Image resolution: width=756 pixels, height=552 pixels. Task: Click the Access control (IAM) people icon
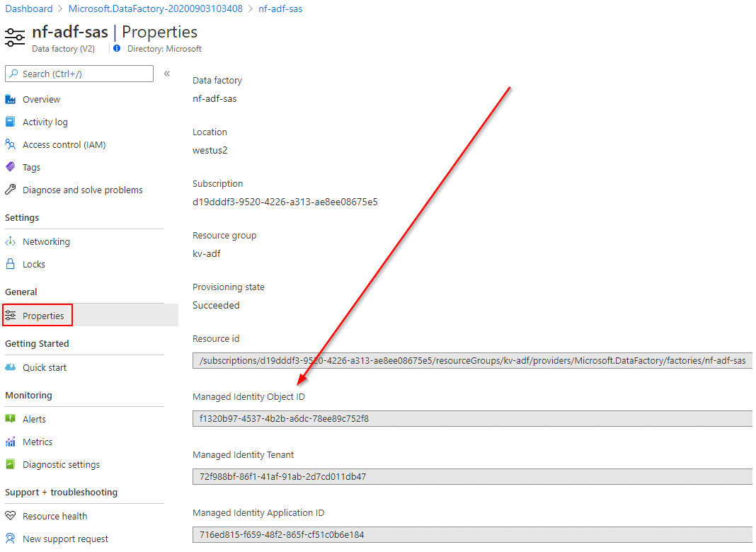click(x=10, y=145)
